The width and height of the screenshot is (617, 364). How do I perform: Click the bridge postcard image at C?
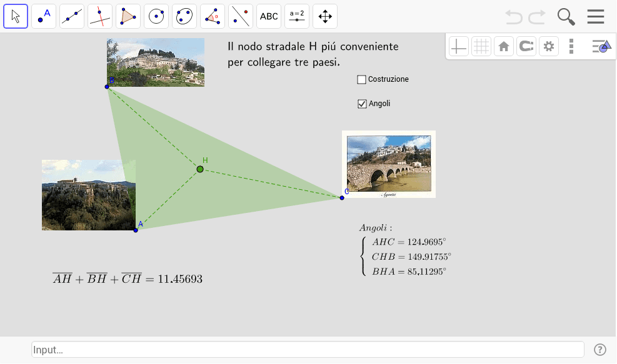tap(389, 164)
